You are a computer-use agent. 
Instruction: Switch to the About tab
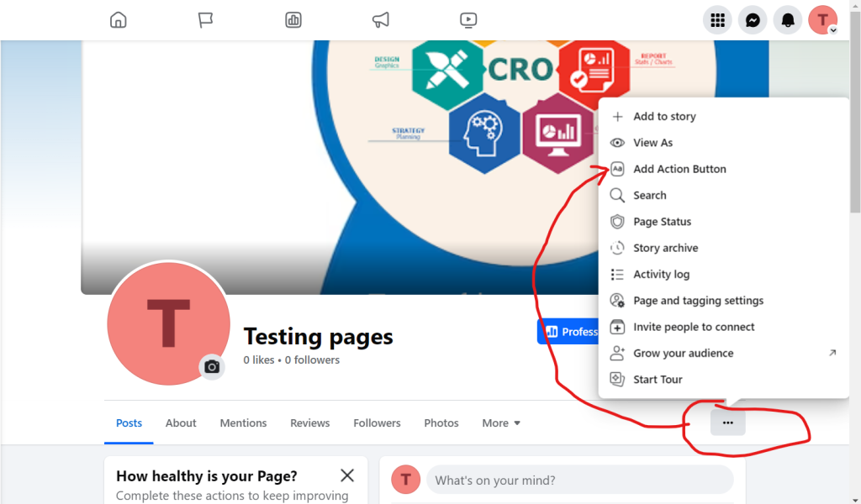181,423
